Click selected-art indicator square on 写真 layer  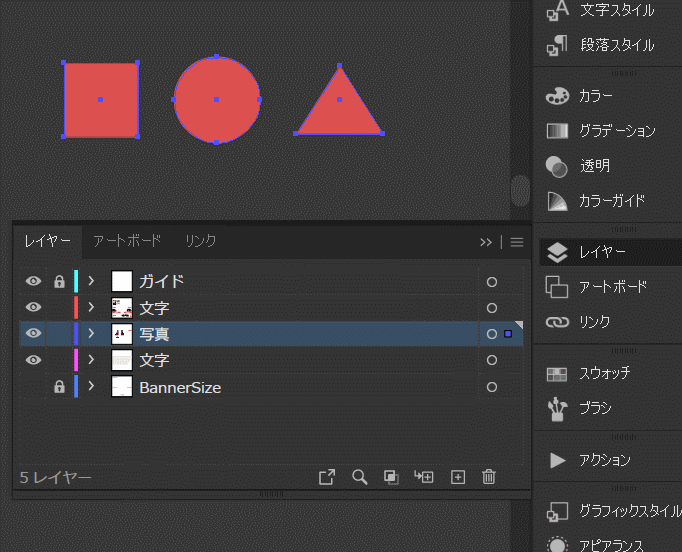[x=508, y=334]
